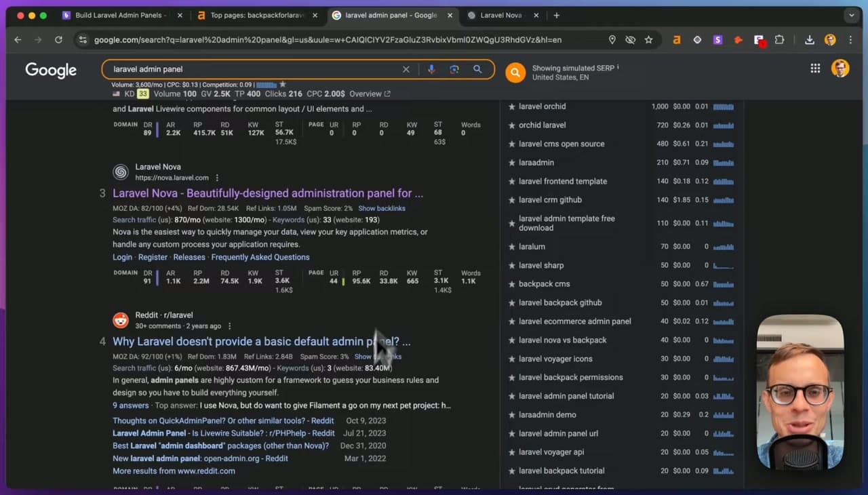
Task: Click the keyword trend bar next to volume
Action: tap(267, 85)
